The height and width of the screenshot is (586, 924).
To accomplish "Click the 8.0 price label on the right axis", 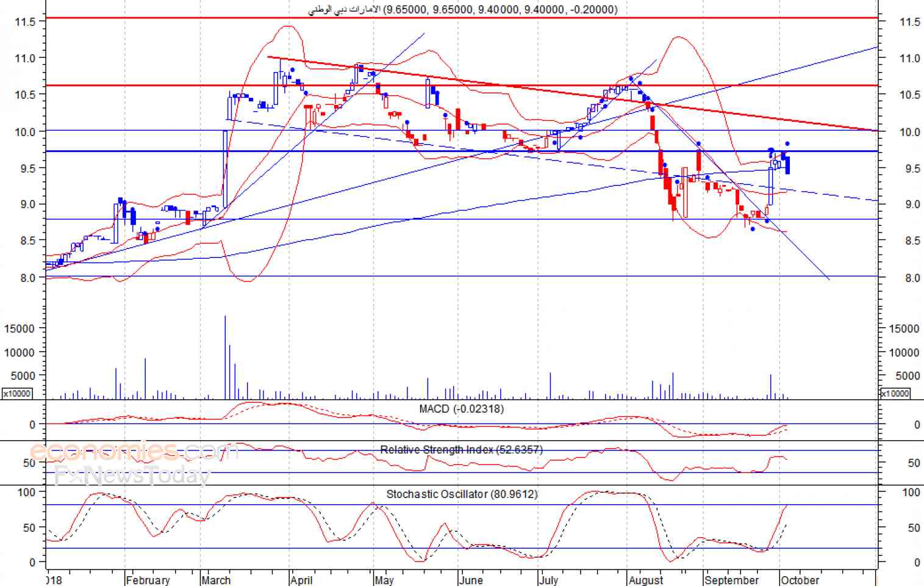I will pyautogui.click(x=913, y=278).
